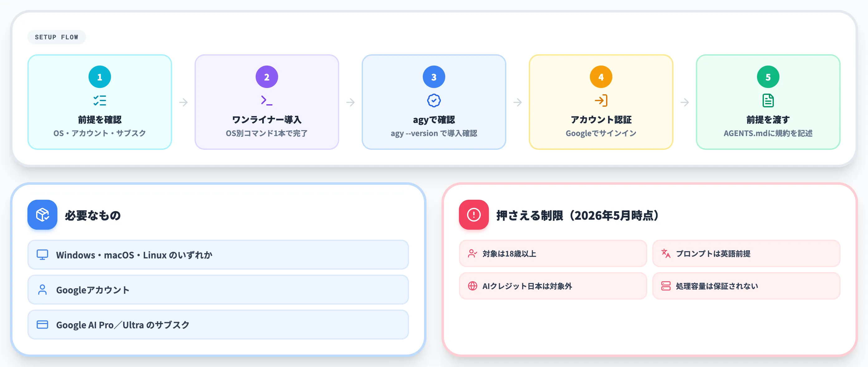
Task: Click the monitor icon in Windows・macOS・Linux row
Action: (42, 255)
